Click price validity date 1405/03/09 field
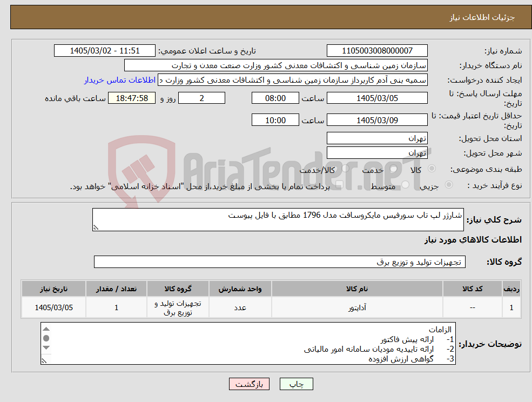The width and height of the screenshot is (532, 402). tap(377, 120)
